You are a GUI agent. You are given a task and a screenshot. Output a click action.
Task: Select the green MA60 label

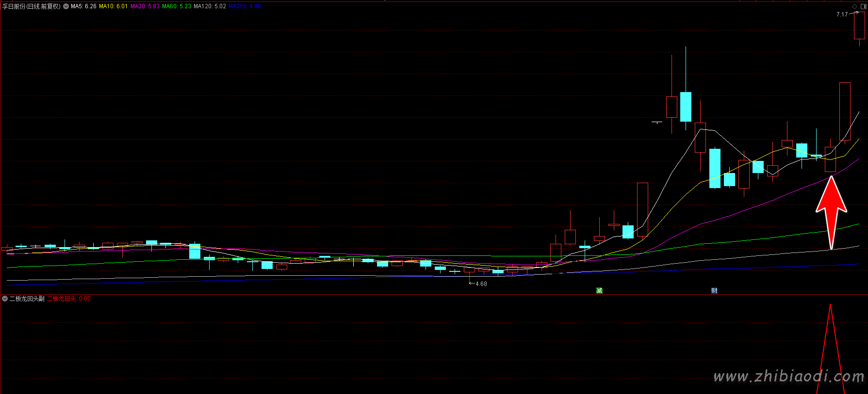[176, 6]
